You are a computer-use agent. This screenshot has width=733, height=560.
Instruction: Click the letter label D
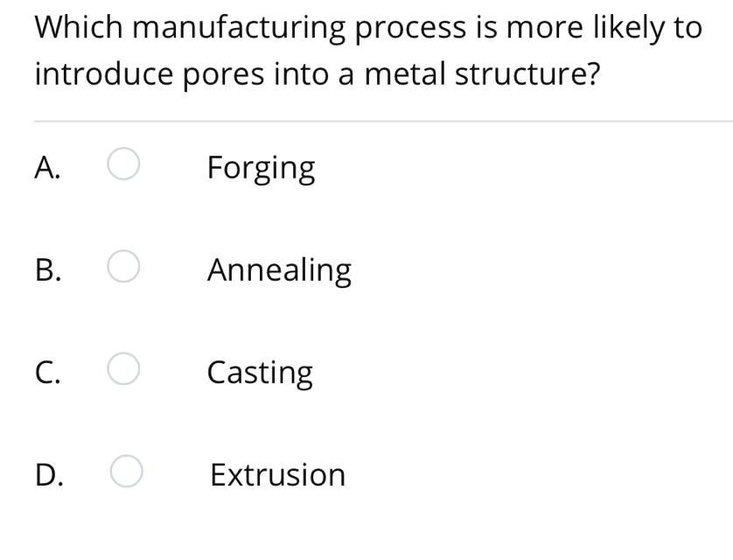tap(51, 474)
